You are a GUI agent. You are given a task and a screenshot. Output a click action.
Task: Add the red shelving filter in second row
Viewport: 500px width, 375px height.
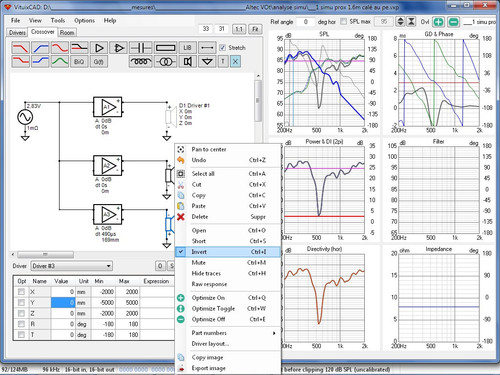21,61
